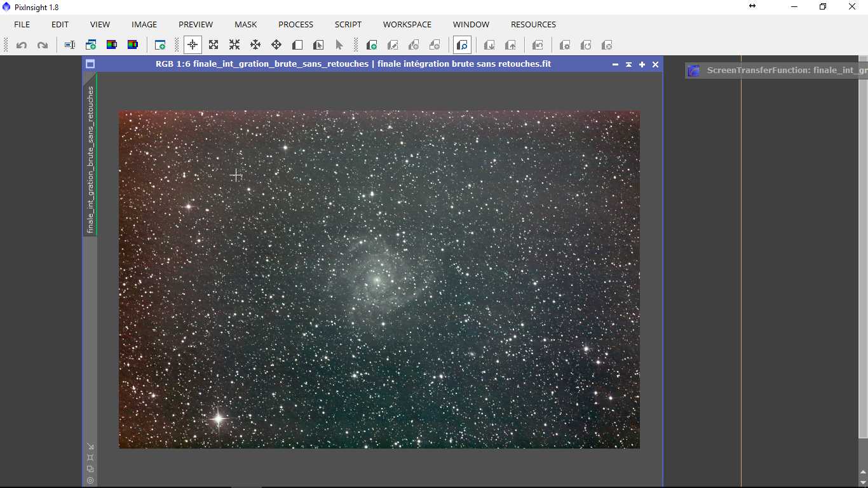Viewport: 868px width, 488px height.
Task: Click the pointer arrow tool icon
Action: 339,45
